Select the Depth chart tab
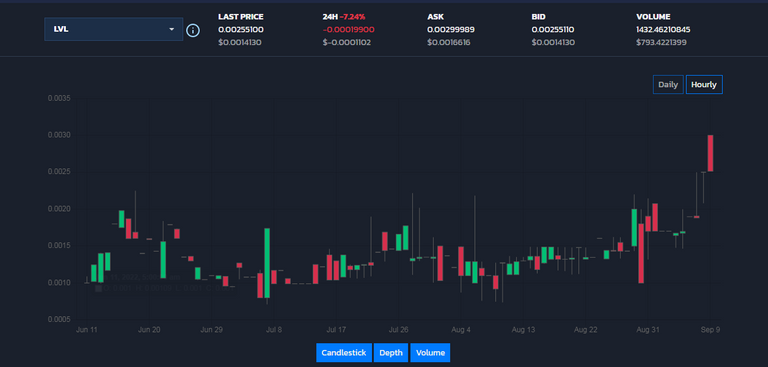768x367 pixels. 391,353
